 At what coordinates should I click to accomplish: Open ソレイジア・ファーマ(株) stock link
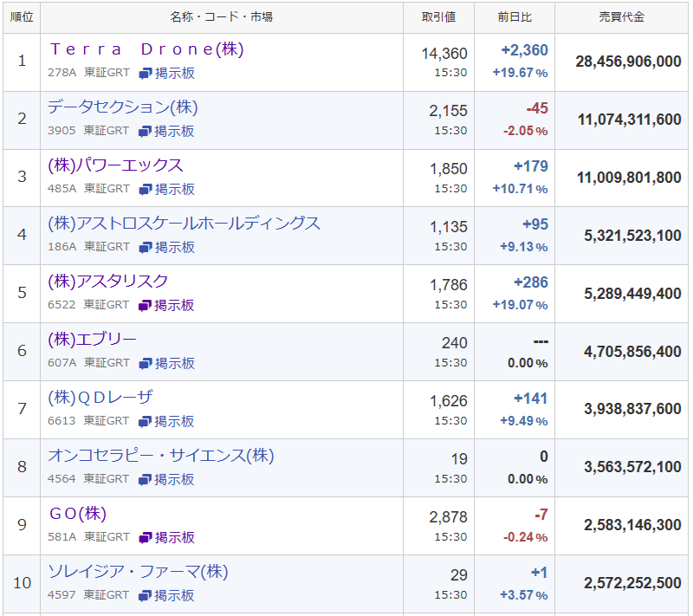click(x=138, y=571)
